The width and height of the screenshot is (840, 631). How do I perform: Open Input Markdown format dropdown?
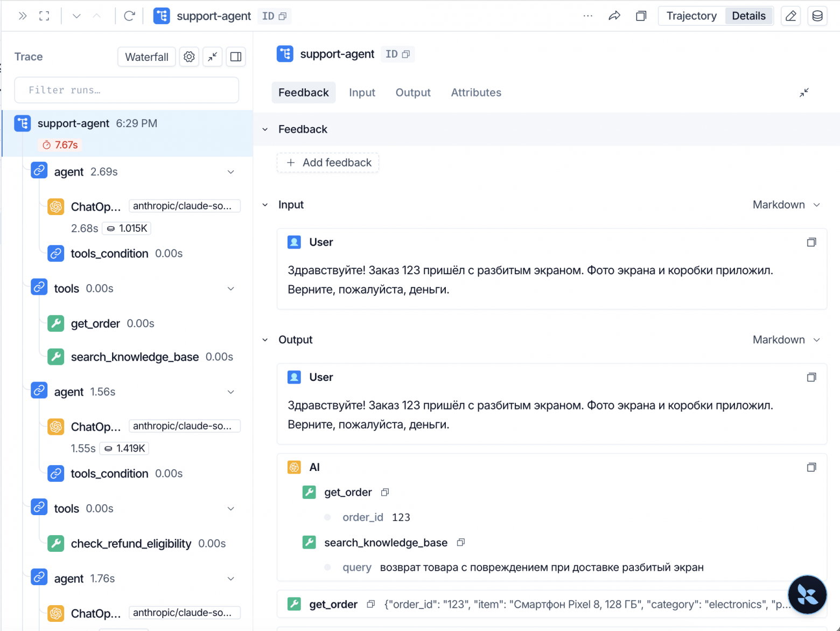tap(786, 205)
